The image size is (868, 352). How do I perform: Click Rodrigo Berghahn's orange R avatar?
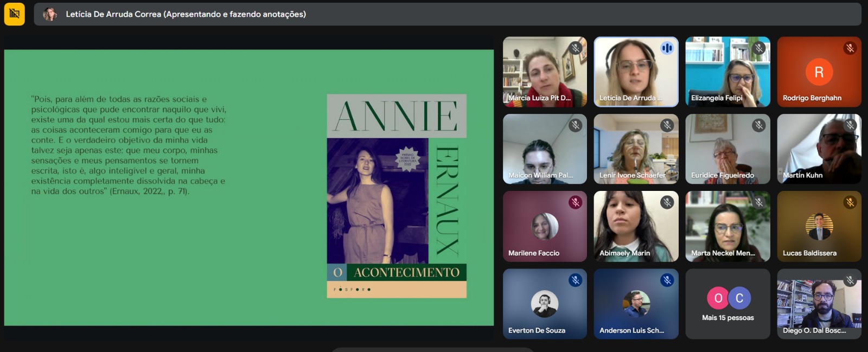(819, 72)
